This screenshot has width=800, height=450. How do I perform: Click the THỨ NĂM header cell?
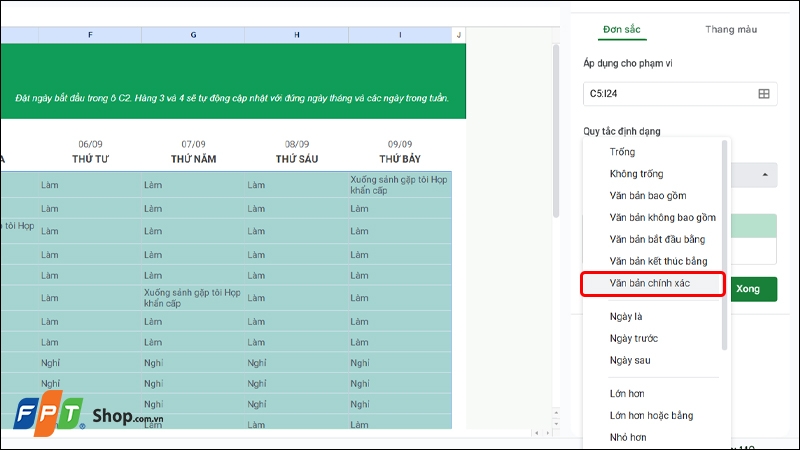click(193, 159)
